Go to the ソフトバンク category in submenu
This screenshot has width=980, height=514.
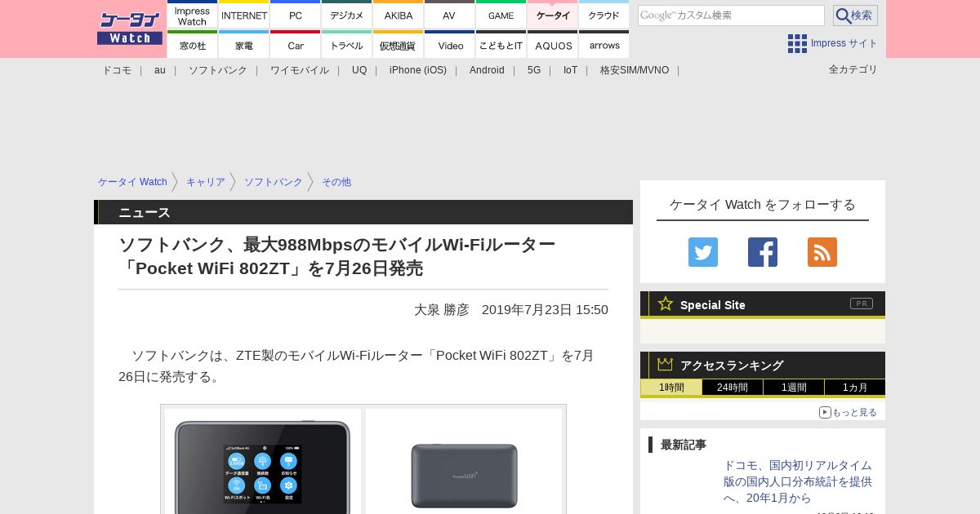tap(218, 70)
